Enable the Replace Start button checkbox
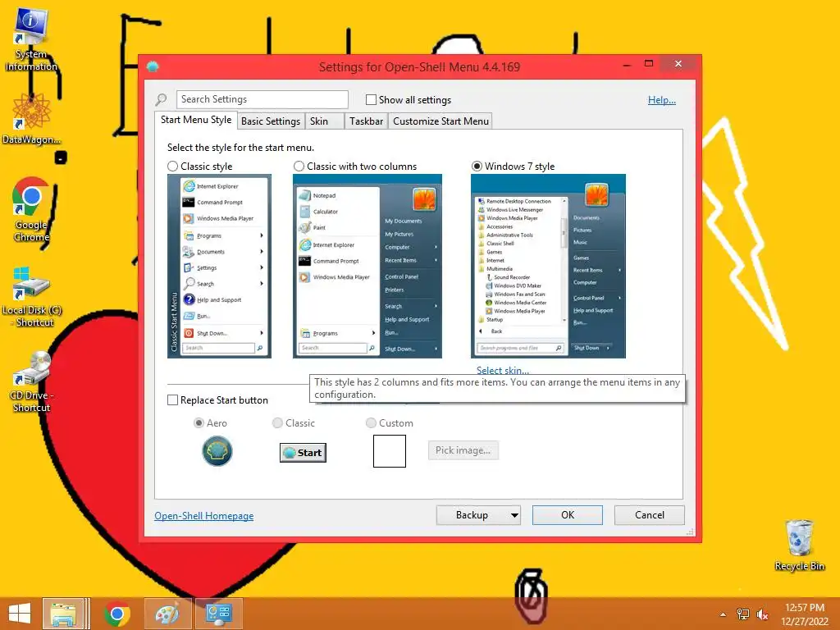Screen dimensions: 840x630 (172, 400)
